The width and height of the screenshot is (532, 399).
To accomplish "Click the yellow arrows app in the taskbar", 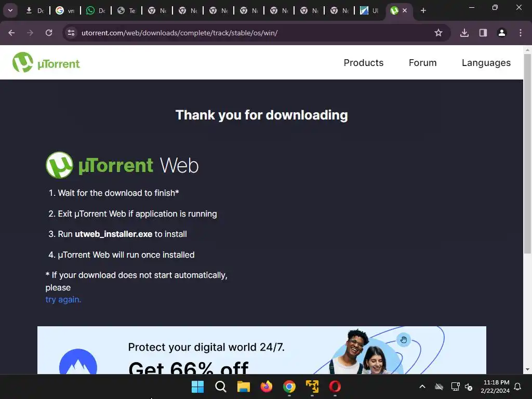I will [312, 387].
